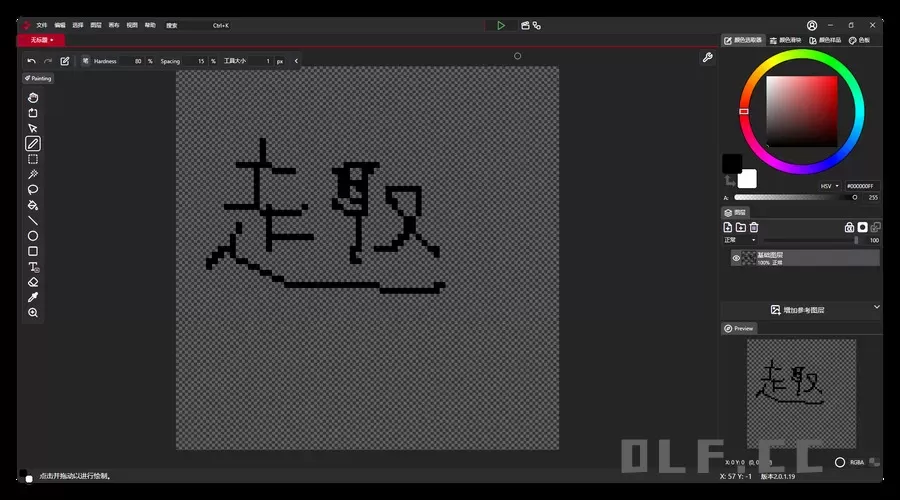Image resolution: width=900 pixels, height=500 pixels.
Task: Open the HSV color mode dropdown
Action: (829, 186)
